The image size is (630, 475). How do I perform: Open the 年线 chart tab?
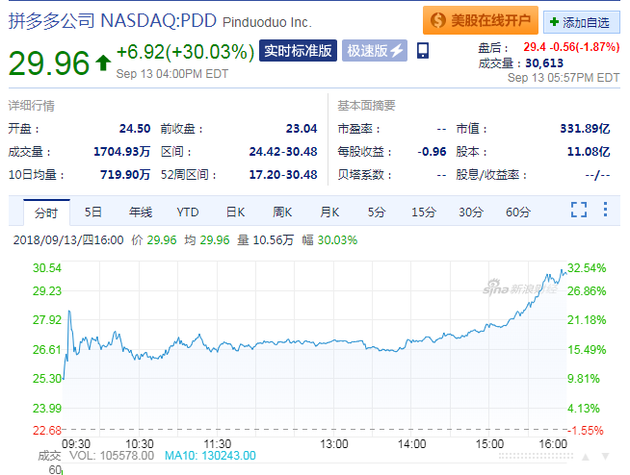point(140,212)
